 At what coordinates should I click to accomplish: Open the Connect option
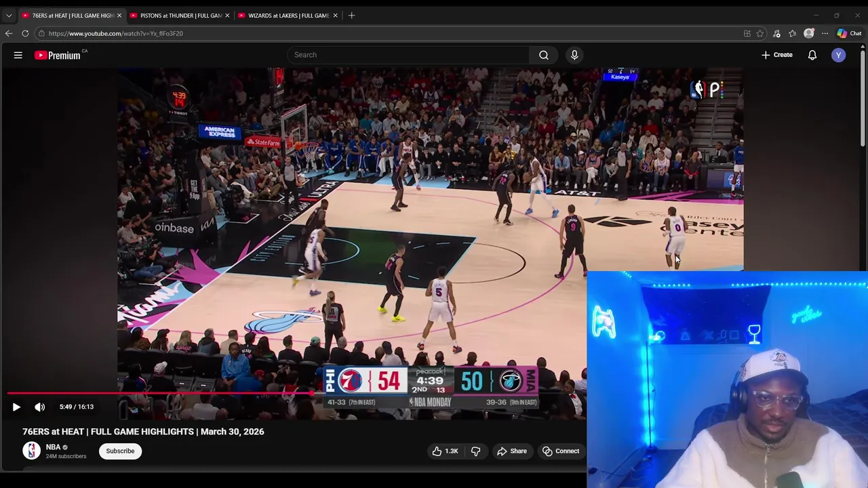(561, 451)
